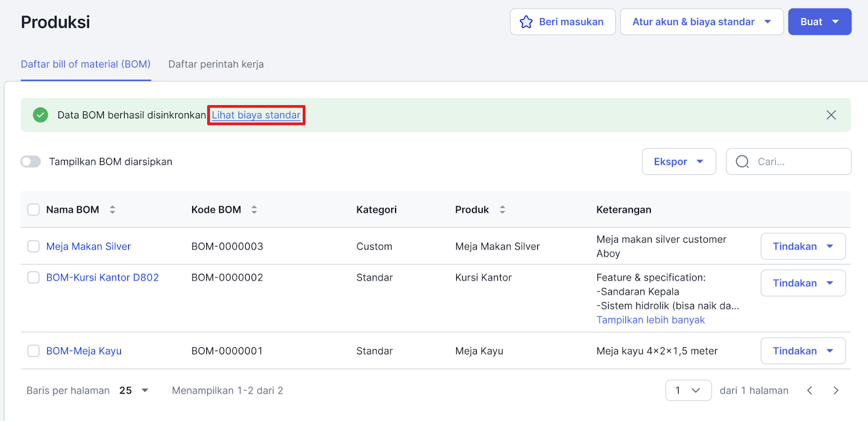
Task: Go to previous page arrow
Action: click(x=809, y=391)
